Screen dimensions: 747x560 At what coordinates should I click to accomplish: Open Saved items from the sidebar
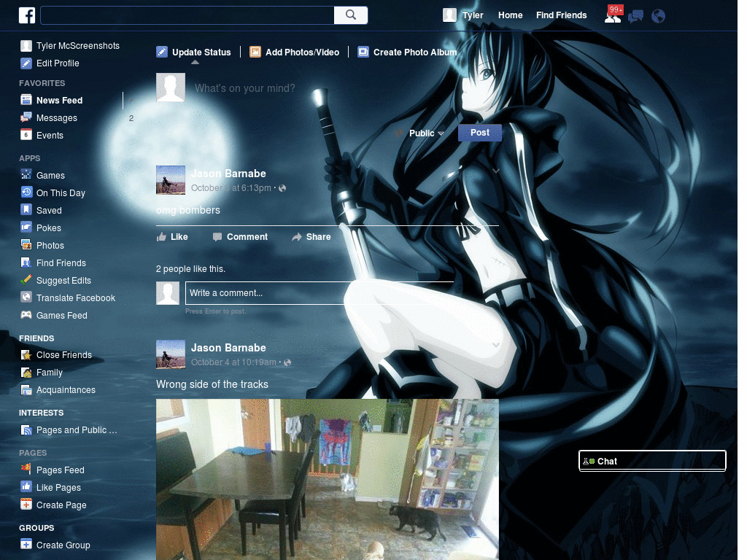coord(49,210)
